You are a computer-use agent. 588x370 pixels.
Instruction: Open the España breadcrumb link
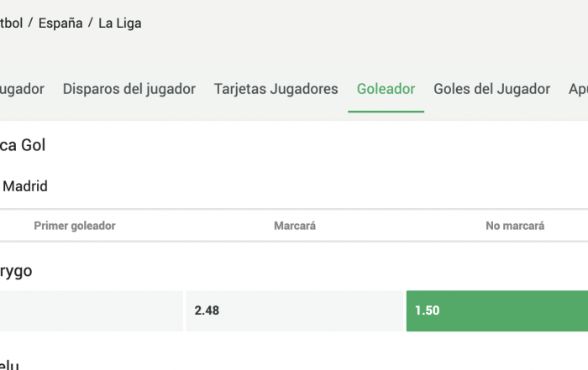pyautogui.click(x=60, y=23)
